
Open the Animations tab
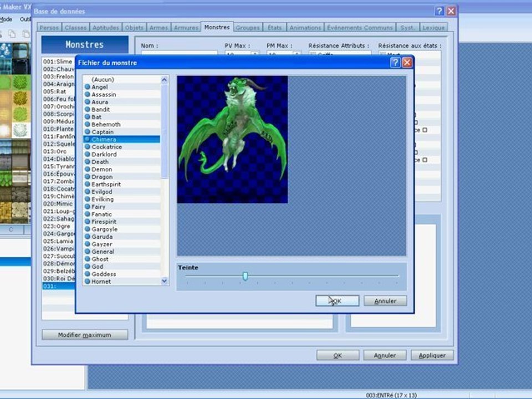305,28
